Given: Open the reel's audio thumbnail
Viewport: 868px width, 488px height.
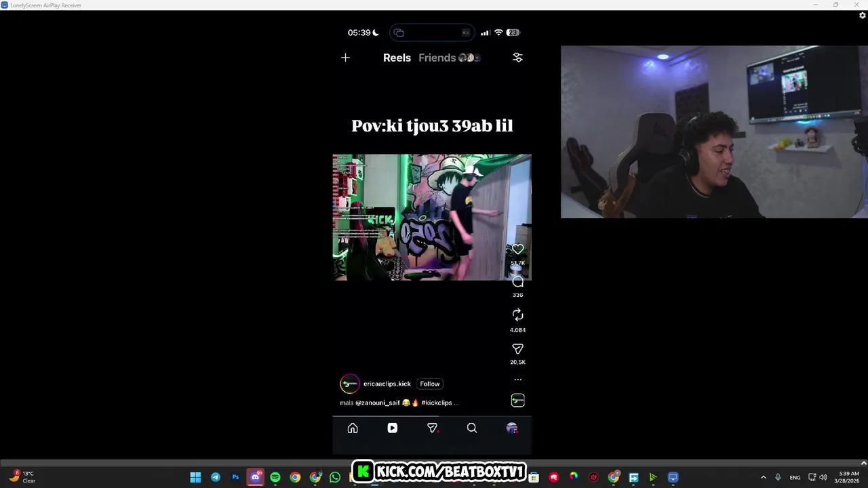Looking at the screenshot, I should [x=517, y=401].
